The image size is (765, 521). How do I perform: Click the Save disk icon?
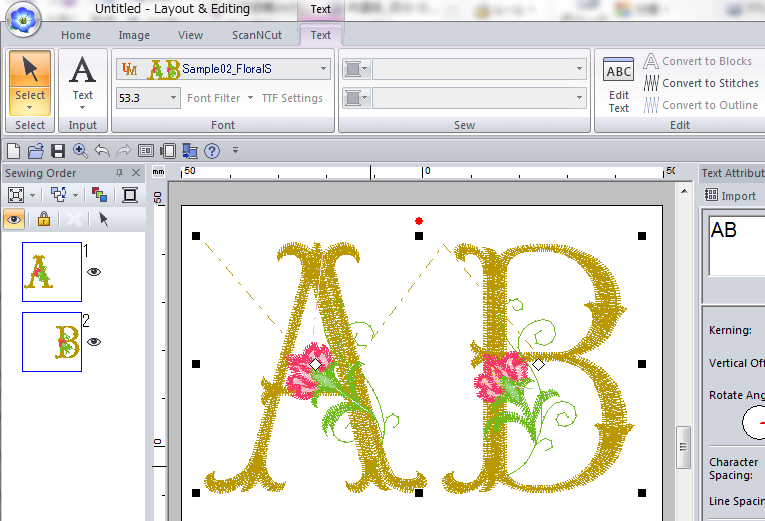tap(58, 151)
